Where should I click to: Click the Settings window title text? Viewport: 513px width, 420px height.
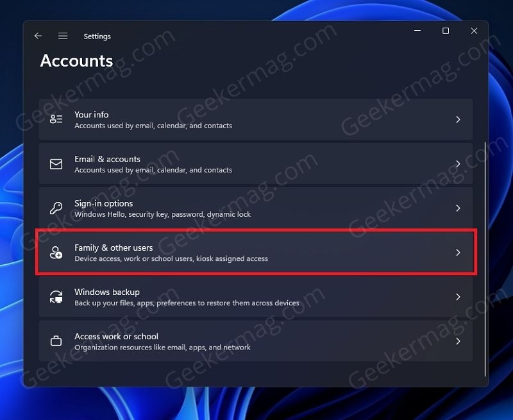pyautogui.click(x=97, y=37)
